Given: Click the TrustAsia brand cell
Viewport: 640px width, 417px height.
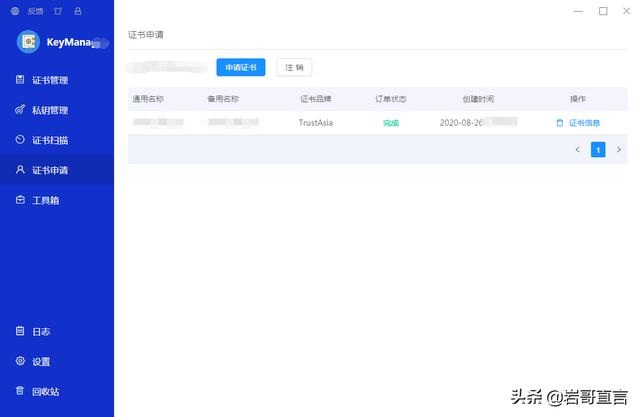Looking at the screenshot, I should tap(316, 123).
